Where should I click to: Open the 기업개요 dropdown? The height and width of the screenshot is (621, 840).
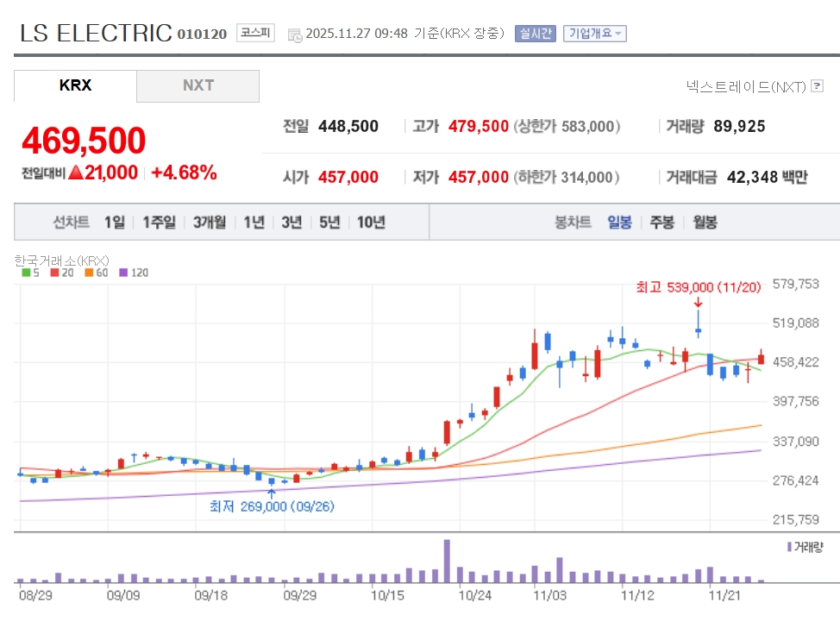pyautogui.click(x=595, y=34)
